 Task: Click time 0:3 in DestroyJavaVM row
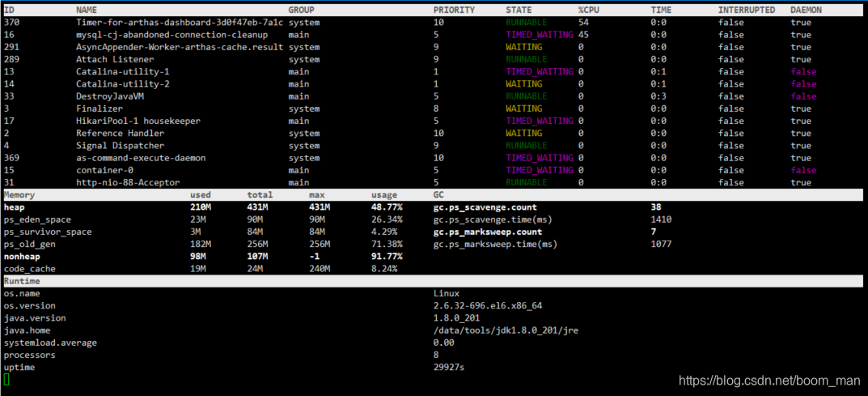[x=658, y=96]
